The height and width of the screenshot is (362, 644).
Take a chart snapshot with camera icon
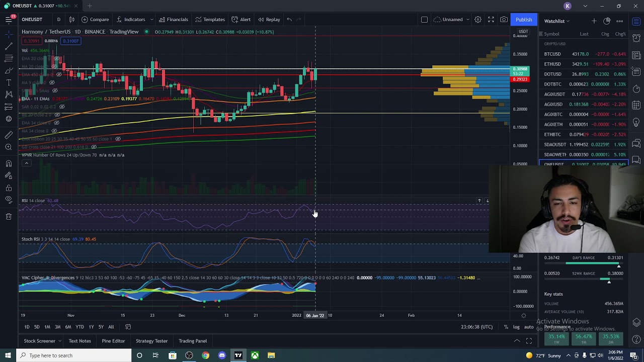pos(504,20)
